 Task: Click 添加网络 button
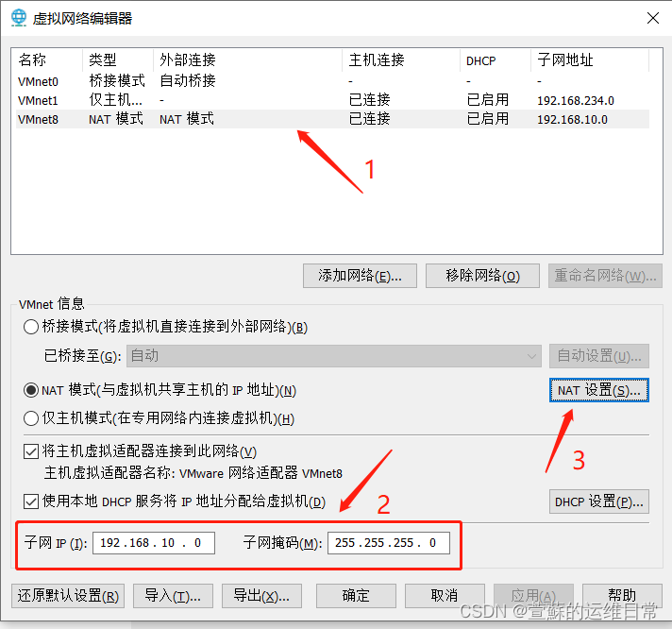tap(360, 276)
